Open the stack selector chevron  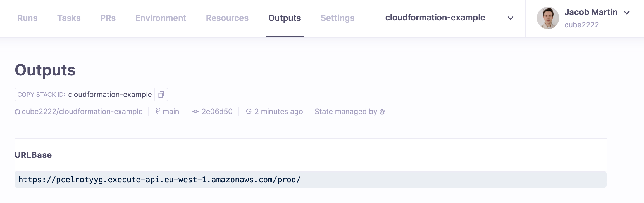click(511, 18)
